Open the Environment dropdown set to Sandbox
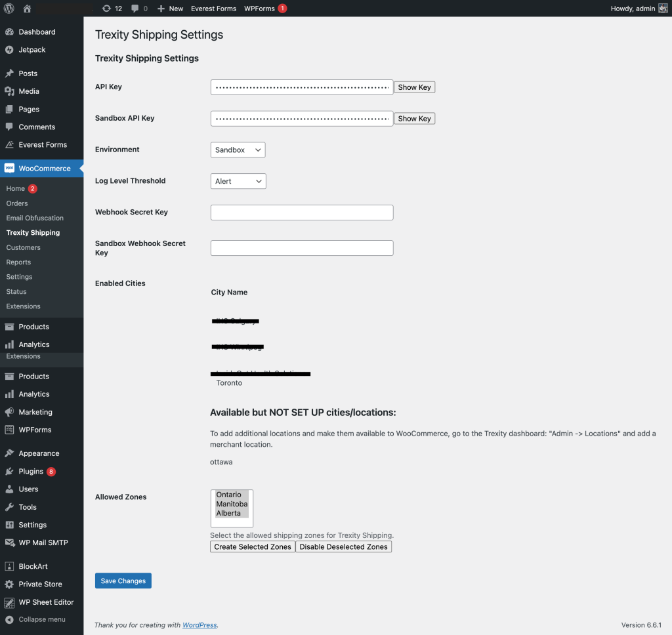Image resolution: width=672 pixels, height=635 pixels. click(238, 150)
